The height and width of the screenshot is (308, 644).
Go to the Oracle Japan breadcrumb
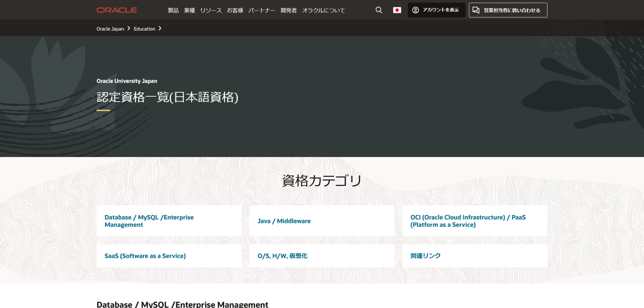[x=110, y=29]
